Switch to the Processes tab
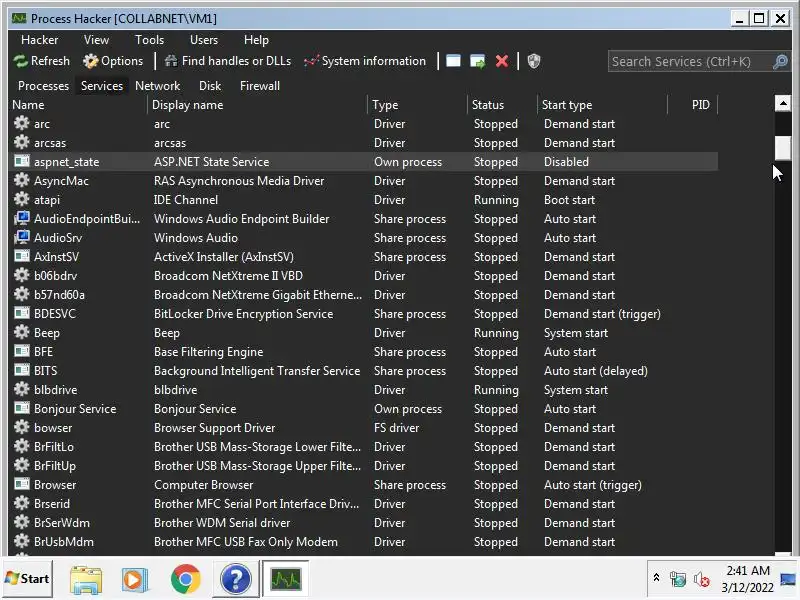The width and height of the screenshot is (800, 600). (43, 86)
